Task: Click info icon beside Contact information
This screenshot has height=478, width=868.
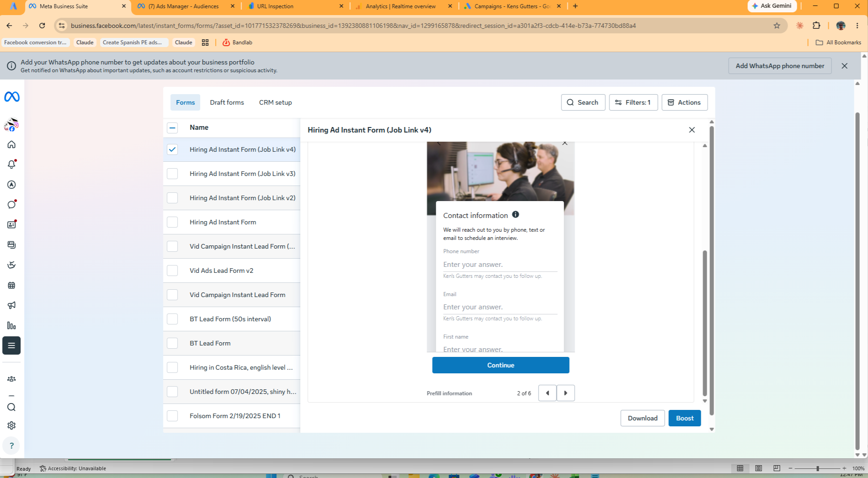Action: point(515,214)
